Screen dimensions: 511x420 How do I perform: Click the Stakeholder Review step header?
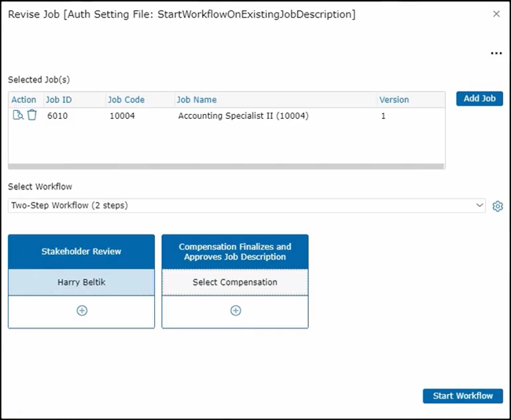pyautogui.click(x=82, y=252)
